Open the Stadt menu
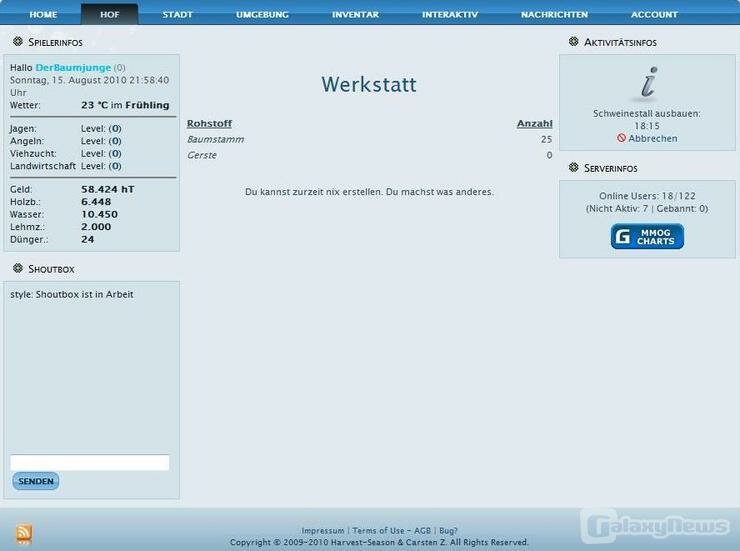740x551 pixels. (177, 15)
